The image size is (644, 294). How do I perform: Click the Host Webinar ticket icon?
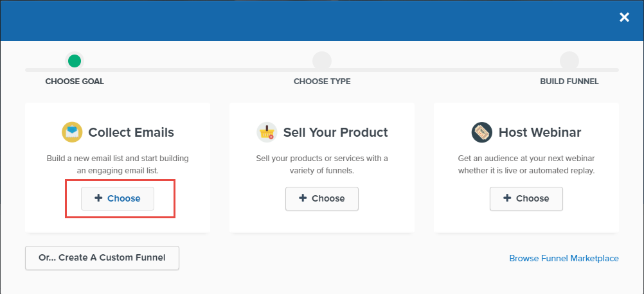481,132
